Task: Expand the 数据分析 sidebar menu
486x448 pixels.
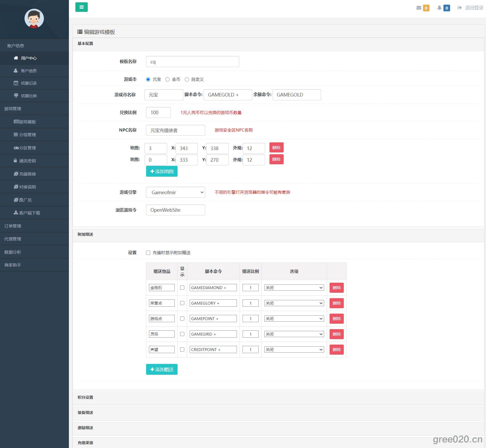Action: pos(13,252)
